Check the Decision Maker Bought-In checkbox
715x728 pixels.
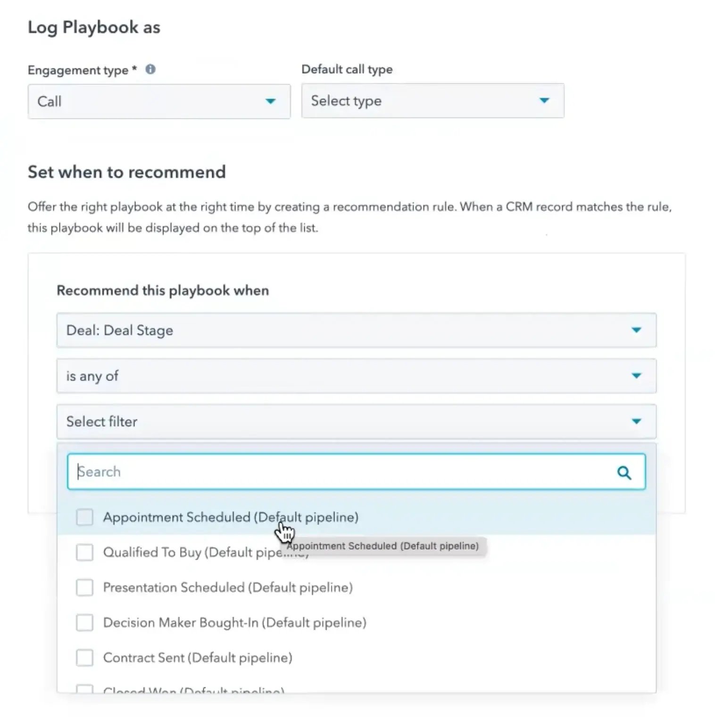tap(84, 622)
